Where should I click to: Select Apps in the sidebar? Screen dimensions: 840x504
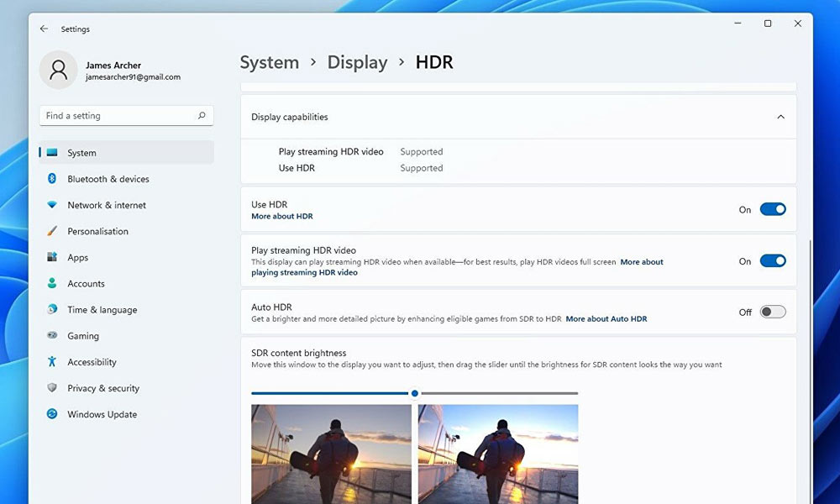(127, 258)
